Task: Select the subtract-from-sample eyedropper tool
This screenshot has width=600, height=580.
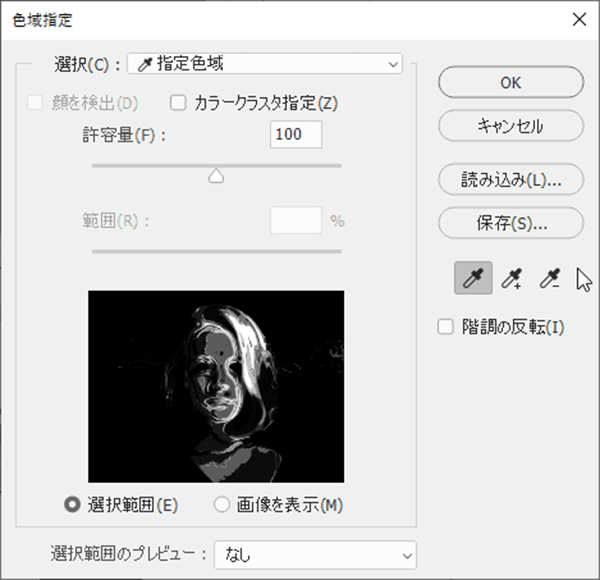Action: pos(550,278)
